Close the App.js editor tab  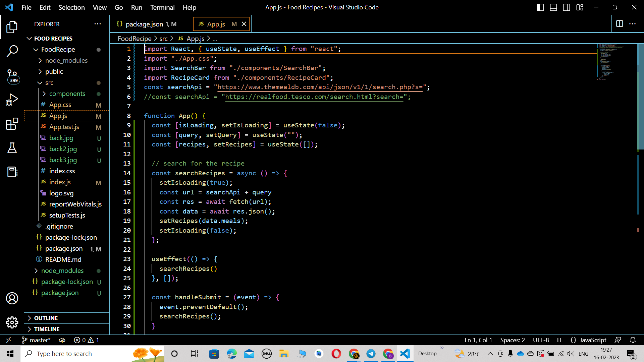[x=244, y=24]
